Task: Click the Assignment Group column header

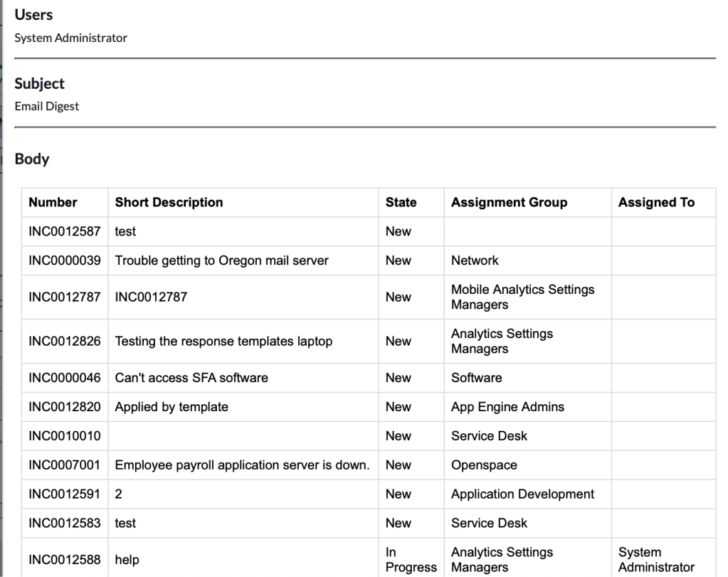Action: [509, 203]
